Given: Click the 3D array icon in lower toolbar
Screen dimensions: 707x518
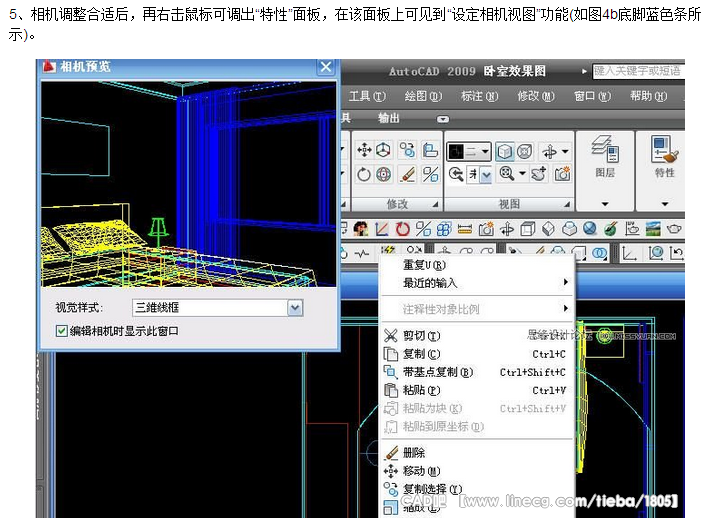Looking at the screenshot, I should 444,229.
